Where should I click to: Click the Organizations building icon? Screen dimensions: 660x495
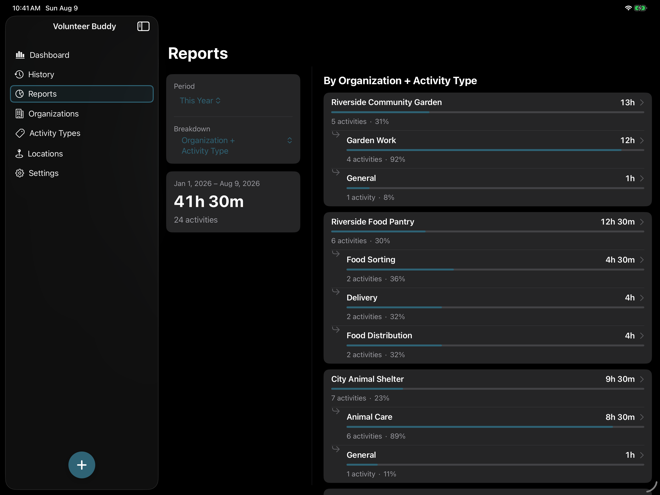click(19, 114)
